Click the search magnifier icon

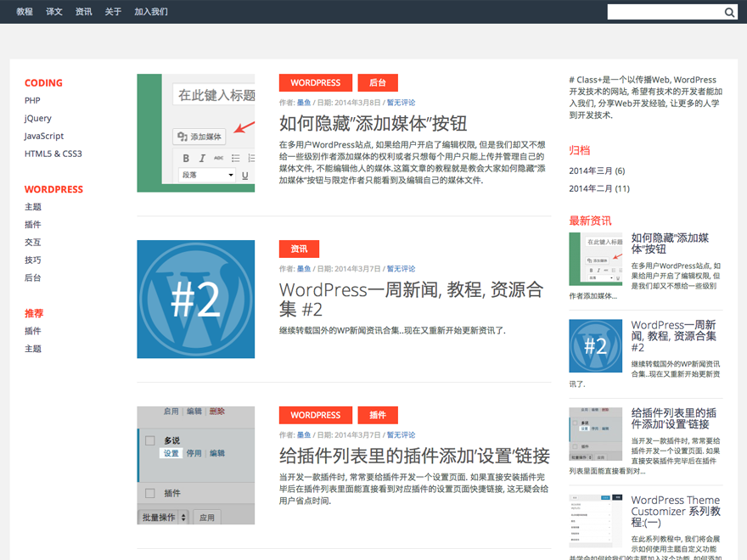729,12
